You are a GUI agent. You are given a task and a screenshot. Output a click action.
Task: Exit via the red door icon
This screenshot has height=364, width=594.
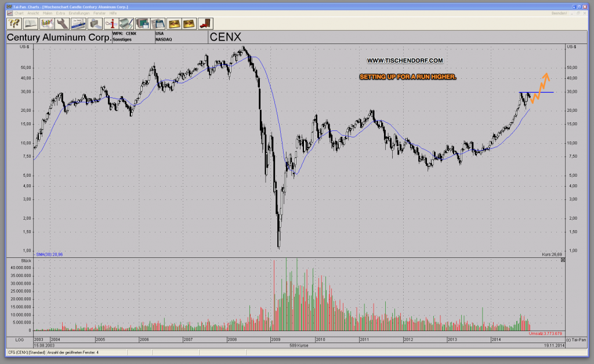click(x=204, y=23)
